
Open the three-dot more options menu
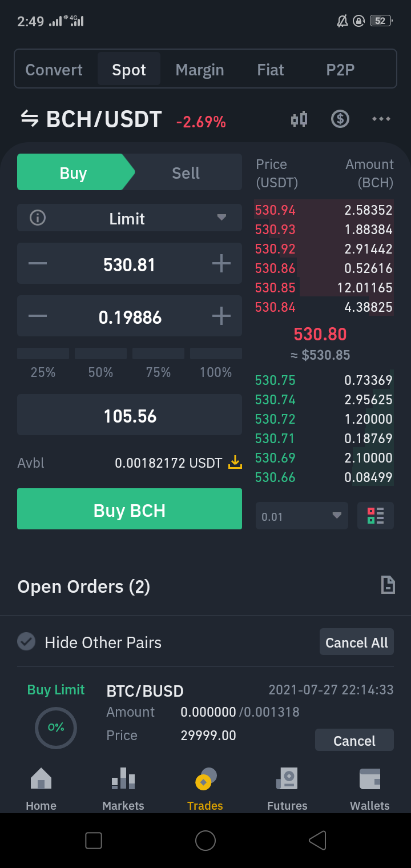click(x=381, y=119)
